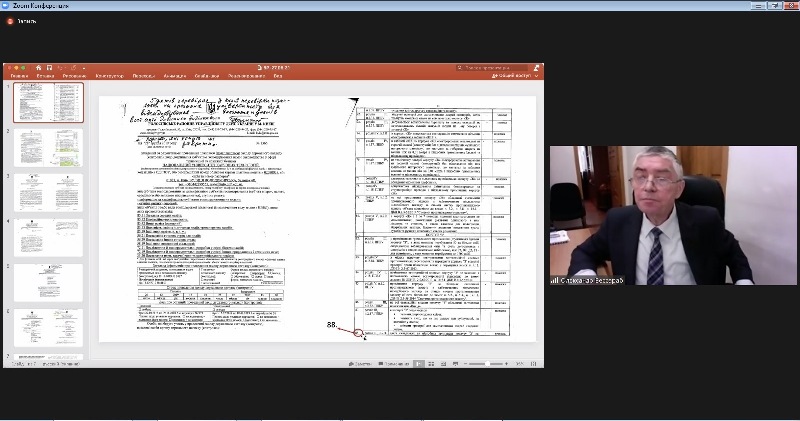Maximize the Zoom conference window
This screenshot has width=800, height=421.
(x=775, y=6)
